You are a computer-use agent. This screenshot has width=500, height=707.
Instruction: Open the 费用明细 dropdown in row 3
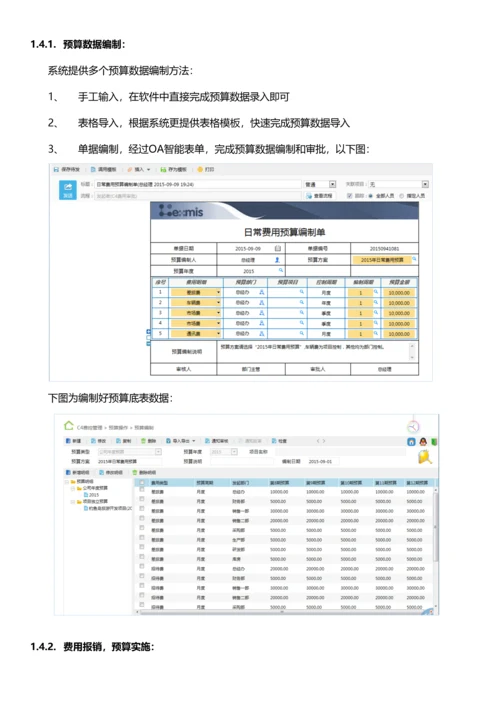tap(219, 313)
